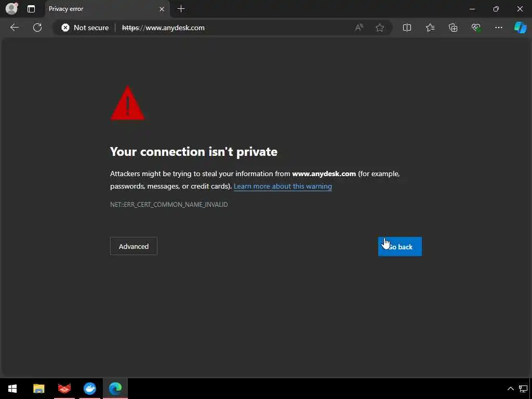This screenshot has height=399, width=532.
Task: Toggle split screen view
Action: pyautogui.click(x=407, y=28)
